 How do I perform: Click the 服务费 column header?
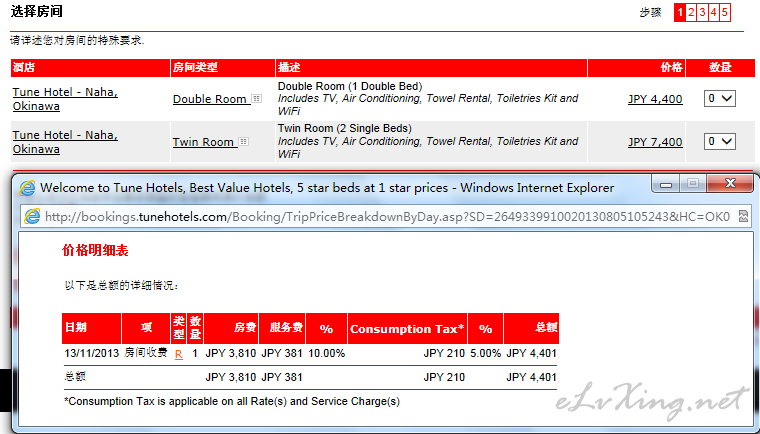(282, 329)
